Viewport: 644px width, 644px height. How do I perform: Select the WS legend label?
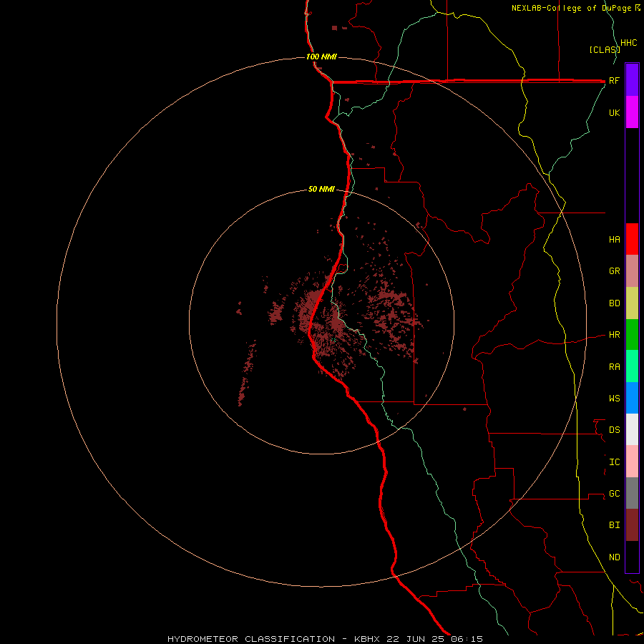[x=614, y=398]
